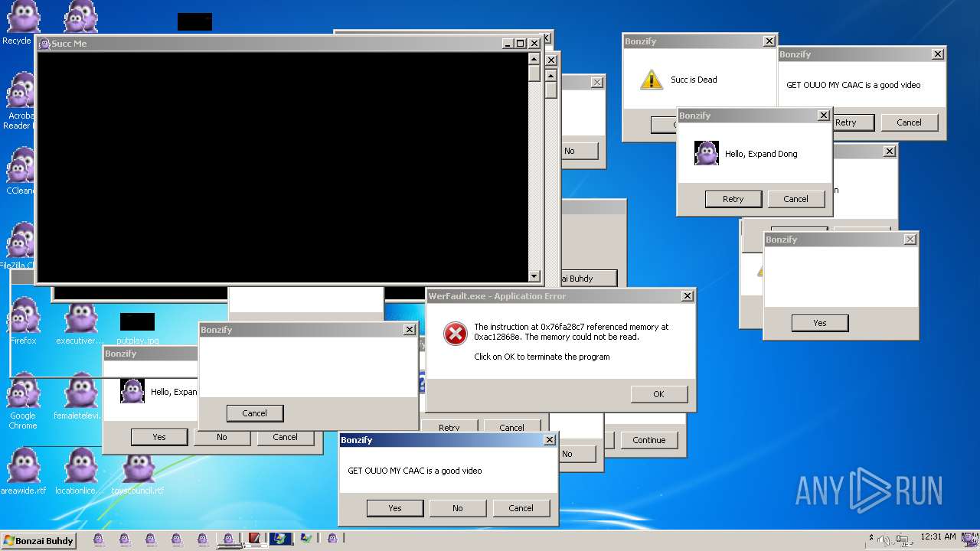Click the Succ Me scrollbar up arrow
The width and height of the screenshot is (980, 551).
[x=534, y=57]
